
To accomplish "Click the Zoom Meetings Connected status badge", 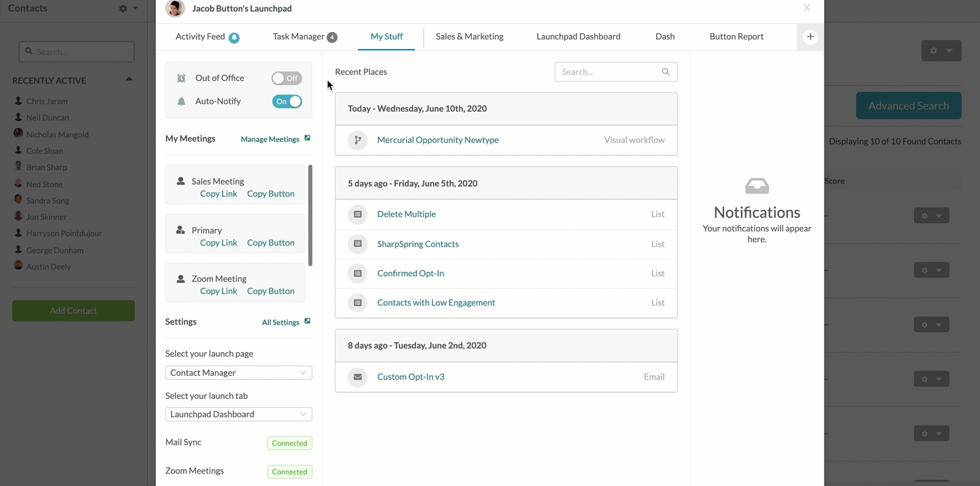I will [290, 472].
